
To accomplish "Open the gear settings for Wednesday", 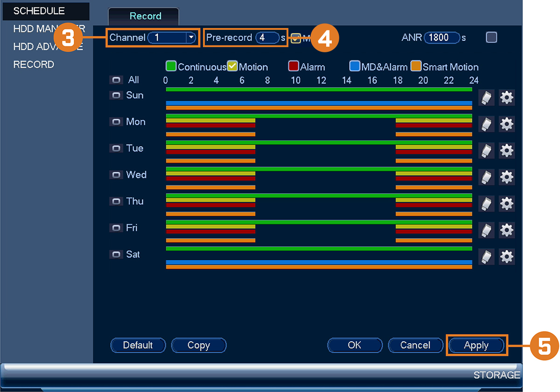I will tap(507, 177).
